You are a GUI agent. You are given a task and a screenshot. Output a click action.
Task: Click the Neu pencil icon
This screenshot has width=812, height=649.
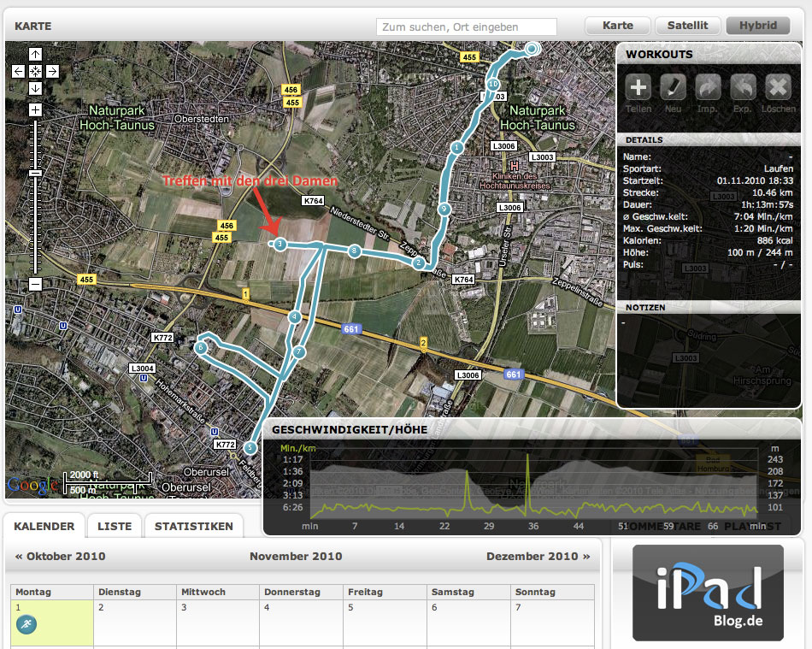[674, 86]
